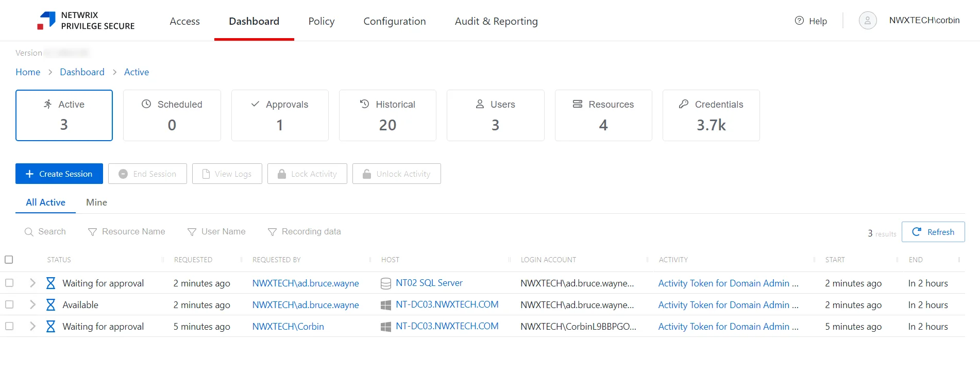Image resolution: width=980 pixels, height=373 pixels.
Task: Sort by the END column header
Action: pyautogui.click(x=916, y=260)
